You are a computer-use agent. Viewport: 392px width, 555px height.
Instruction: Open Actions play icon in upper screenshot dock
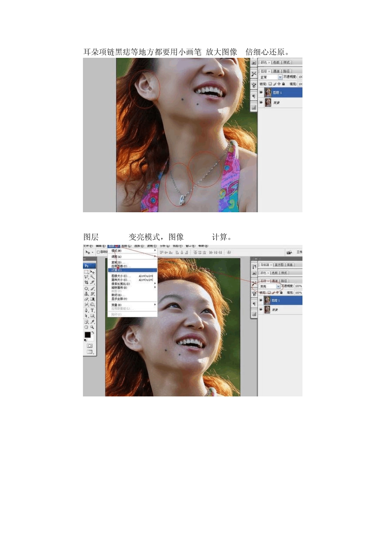[x=254, y=63]
